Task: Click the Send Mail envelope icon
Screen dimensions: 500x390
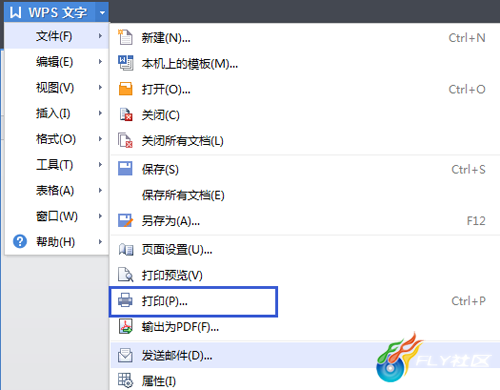Action: [125, 355]
